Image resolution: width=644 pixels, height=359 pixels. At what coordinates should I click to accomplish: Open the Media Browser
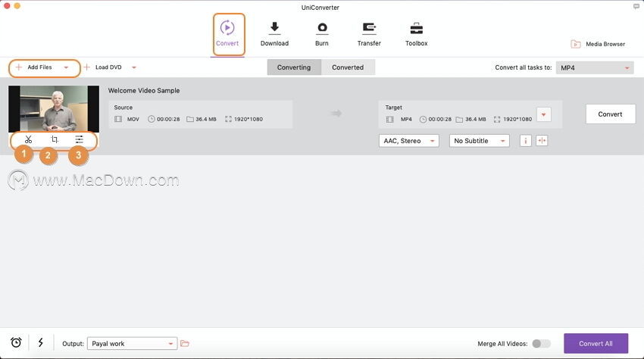(x=598, y=44)
